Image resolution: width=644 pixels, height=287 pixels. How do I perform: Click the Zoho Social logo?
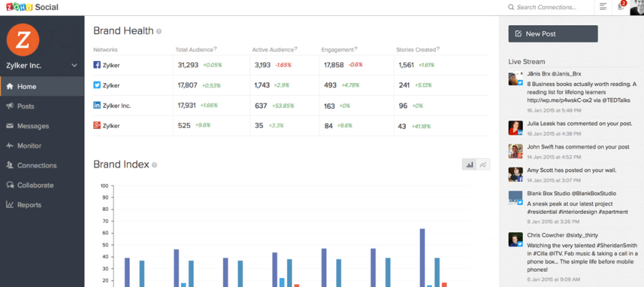pyautogui.click(x=32, y=7)
